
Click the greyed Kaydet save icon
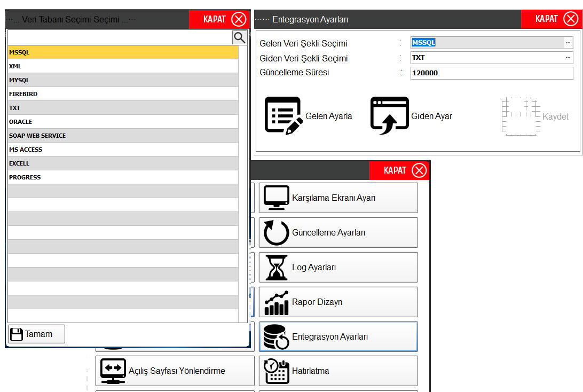click(x=521, y=116)
